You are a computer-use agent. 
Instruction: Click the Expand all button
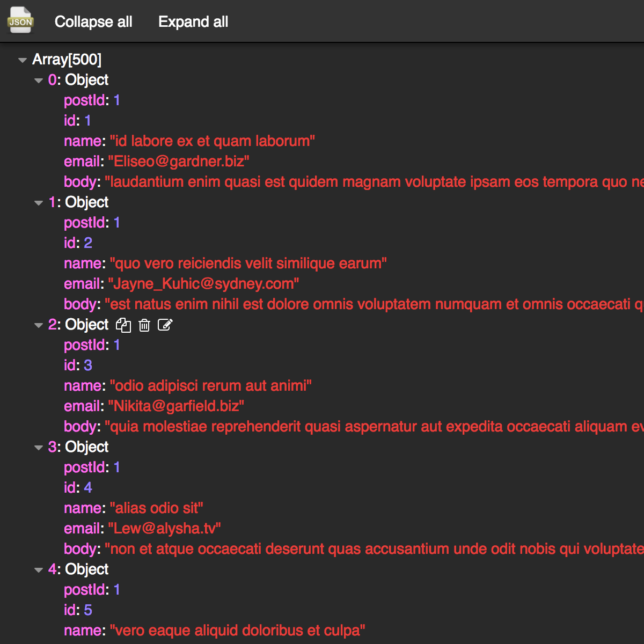[x=193, y=22]
